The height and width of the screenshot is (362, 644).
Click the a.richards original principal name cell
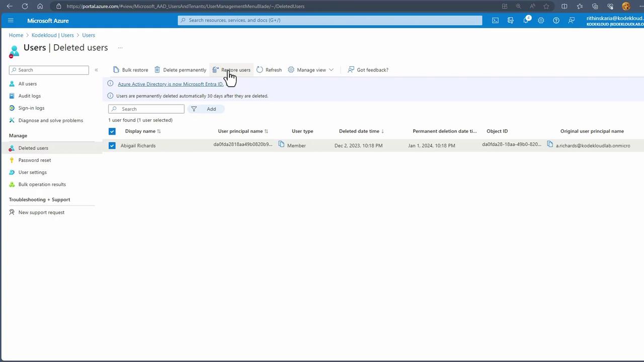(593, 146)
